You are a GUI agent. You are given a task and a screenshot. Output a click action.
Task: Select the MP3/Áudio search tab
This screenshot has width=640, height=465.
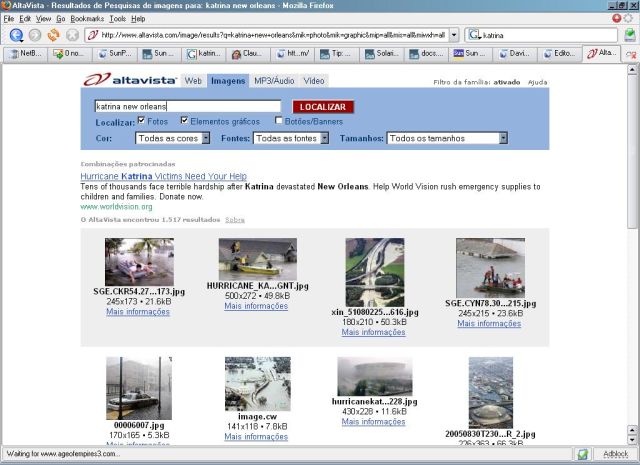pyautogui.click(x=274, y=81)
